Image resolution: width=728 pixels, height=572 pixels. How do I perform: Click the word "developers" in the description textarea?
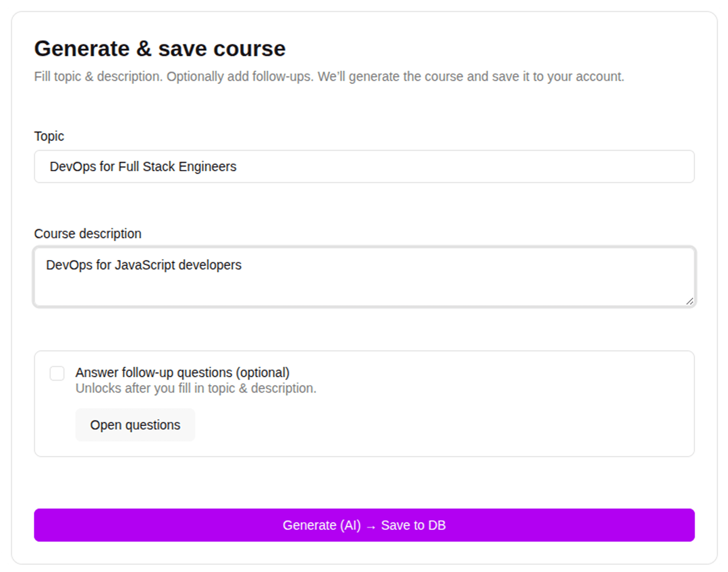(210, 265)
